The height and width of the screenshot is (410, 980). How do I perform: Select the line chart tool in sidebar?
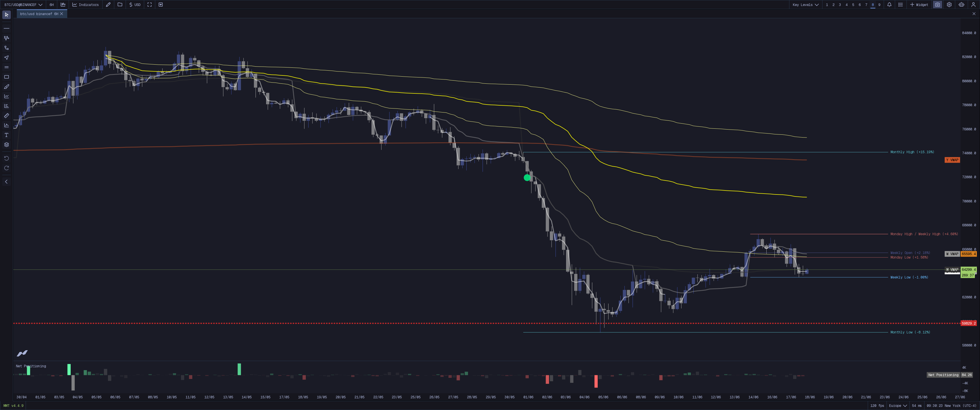(7, 96)
